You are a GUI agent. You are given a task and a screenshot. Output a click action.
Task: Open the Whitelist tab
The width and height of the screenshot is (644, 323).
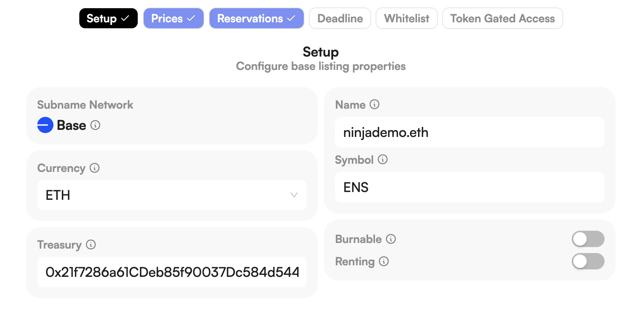tap(407, 18)
